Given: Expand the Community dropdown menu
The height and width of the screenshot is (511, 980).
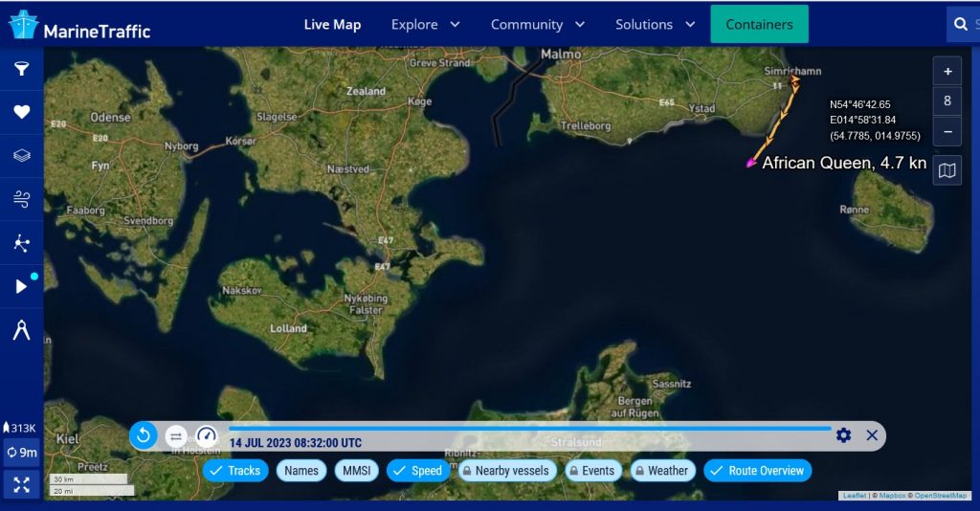Looking at the screenshot, I should tap(537, 25).
